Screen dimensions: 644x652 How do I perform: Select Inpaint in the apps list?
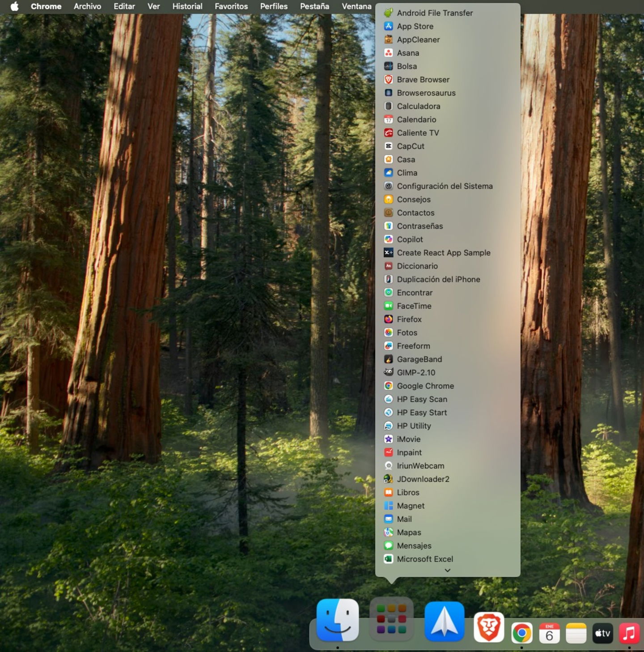(x=448, y=452)
